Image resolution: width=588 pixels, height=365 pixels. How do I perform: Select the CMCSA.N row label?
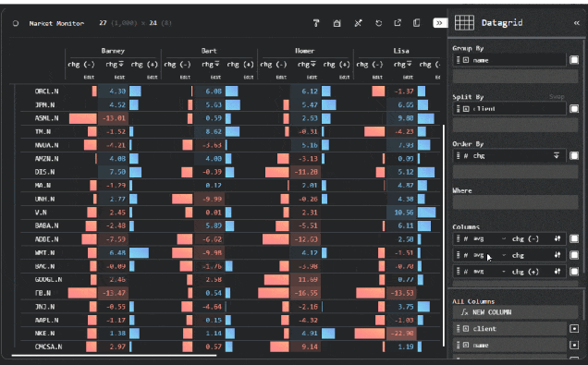48,347
